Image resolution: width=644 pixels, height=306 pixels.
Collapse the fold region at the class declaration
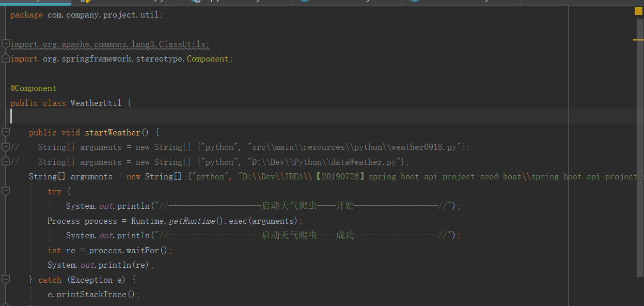coord(6,103)
